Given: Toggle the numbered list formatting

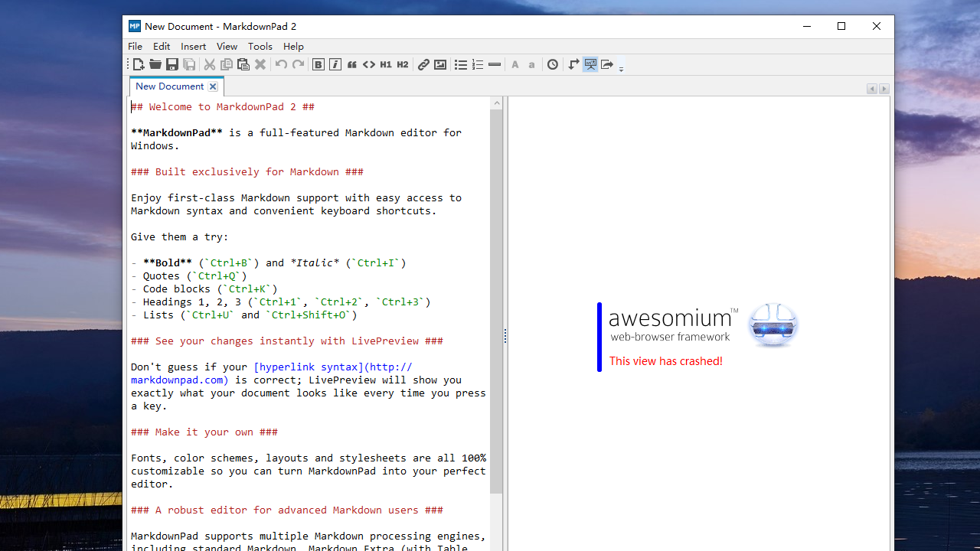Looking at the screenshot, I should (x=477, y=64).
